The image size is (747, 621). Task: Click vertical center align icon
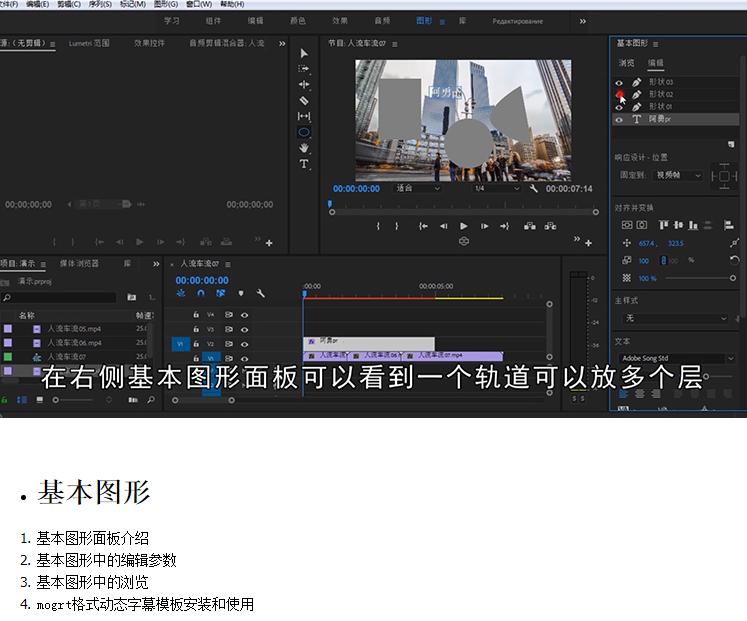627,225
